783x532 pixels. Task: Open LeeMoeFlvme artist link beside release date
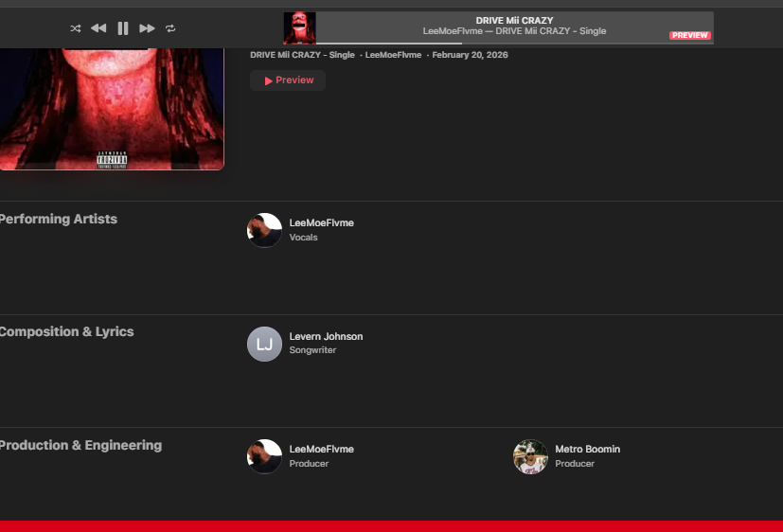393,55
